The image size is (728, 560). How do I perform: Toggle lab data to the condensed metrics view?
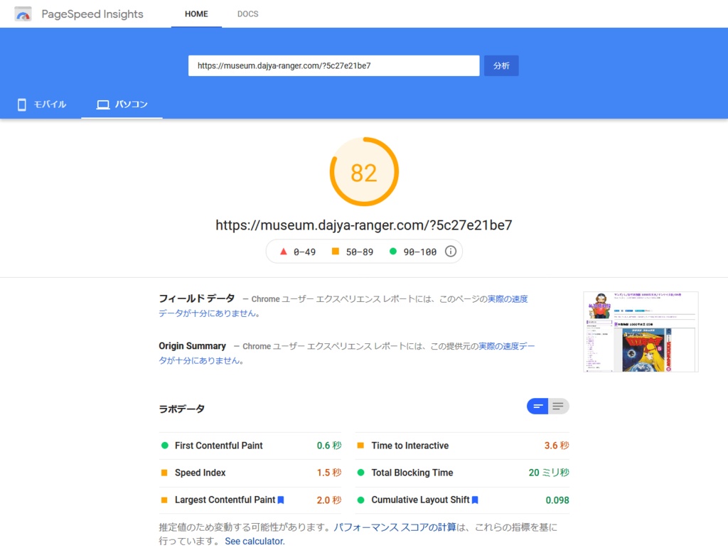[537, 406]
